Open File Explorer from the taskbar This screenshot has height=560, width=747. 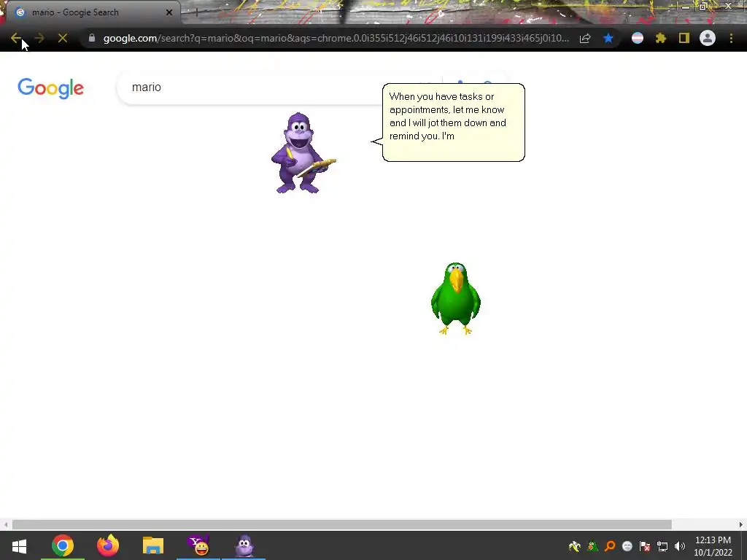point(153,545)
